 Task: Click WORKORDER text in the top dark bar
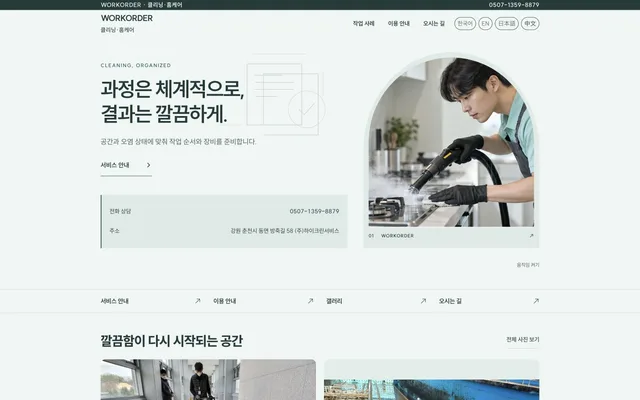121,5
